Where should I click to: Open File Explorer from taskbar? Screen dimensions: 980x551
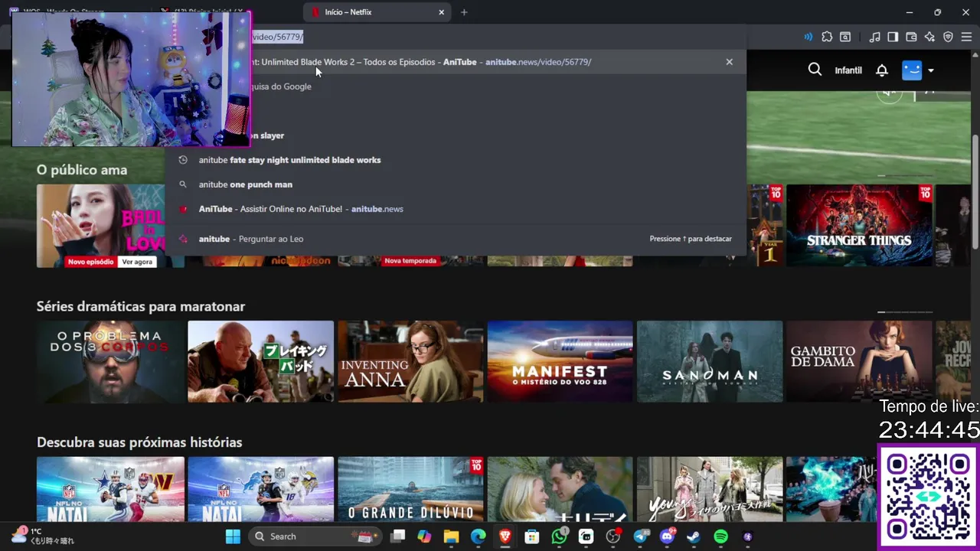[x=451, y=536]
